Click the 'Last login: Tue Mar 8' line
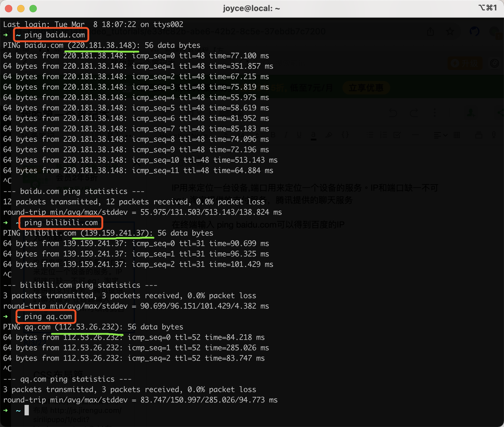Image resolution: width=504 pixels, height=427 pixels. click(x=93, y=25)
